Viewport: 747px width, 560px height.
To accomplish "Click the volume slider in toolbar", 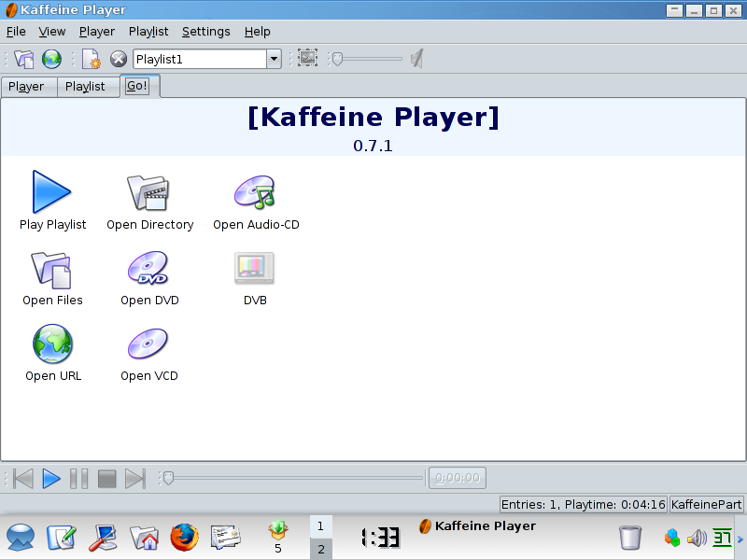I will pyautogui.click(x=369, y=59).
